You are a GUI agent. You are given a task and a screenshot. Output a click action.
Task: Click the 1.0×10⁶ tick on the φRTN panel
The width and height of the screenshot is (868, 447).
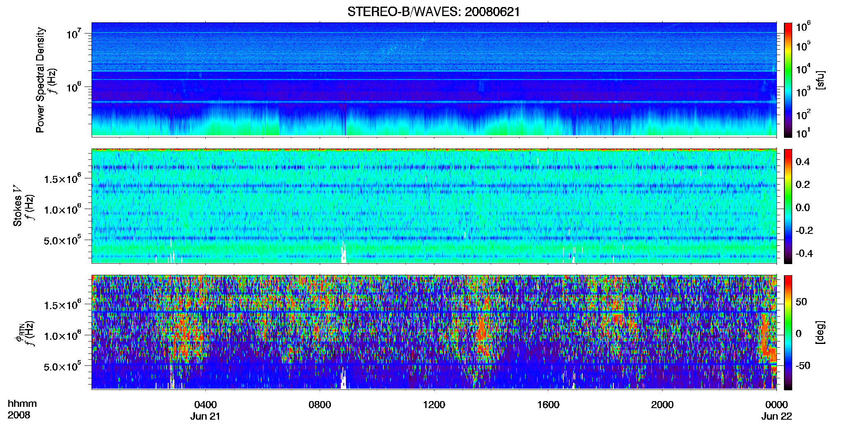[x=63, y=336]
